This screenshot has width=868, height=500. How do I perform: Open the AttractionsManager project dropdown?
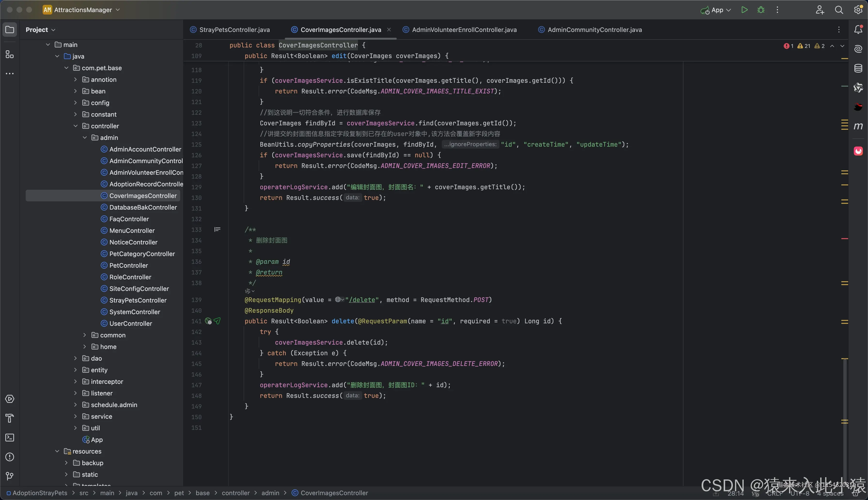(83, 10)
